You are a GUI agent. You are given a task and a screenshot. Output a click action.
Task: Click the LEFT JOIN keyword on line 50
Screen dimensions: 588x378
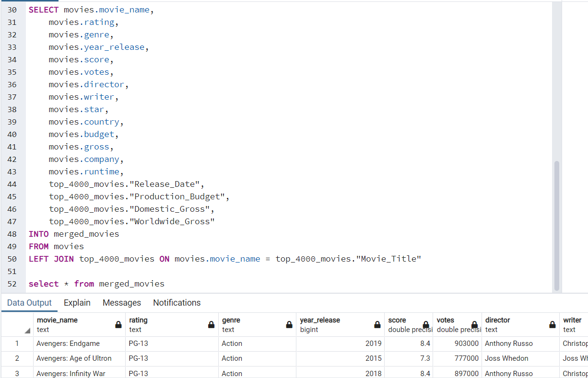click(x=51, y=259)
